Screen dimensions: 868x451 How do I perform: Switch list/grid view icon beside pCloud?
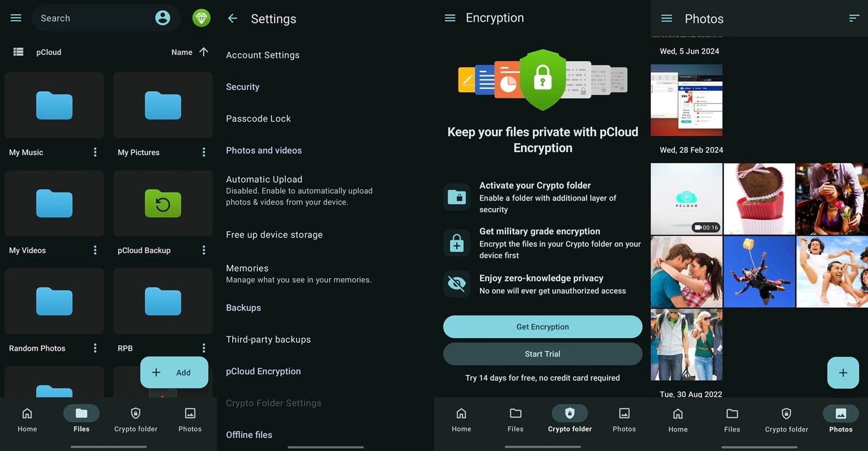[x=18, y=52]
